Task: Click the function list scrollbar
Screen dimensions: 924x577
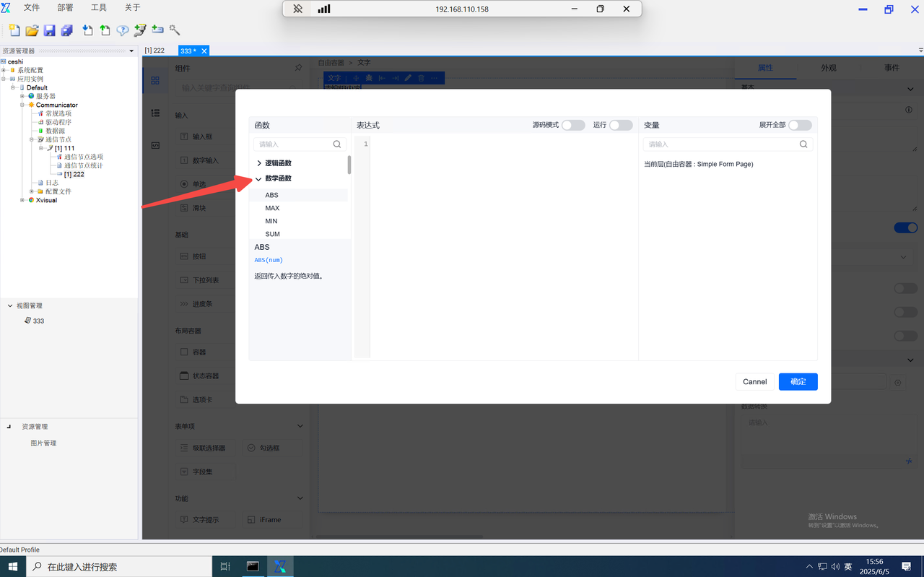Action: [349, 165]
